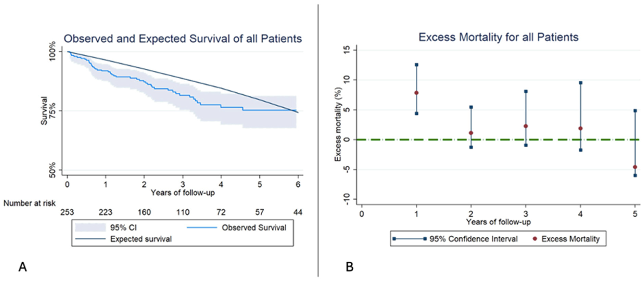644x281 pixels.
Task: Click the "95% Confidence Interval" legend text
Action: [x=473, y=239]
